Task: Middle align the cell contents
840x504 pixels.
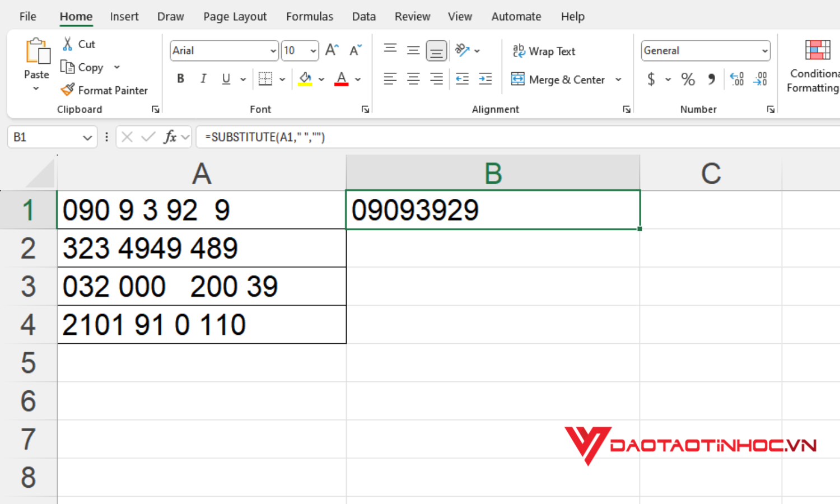Action: tap(413, 50)
